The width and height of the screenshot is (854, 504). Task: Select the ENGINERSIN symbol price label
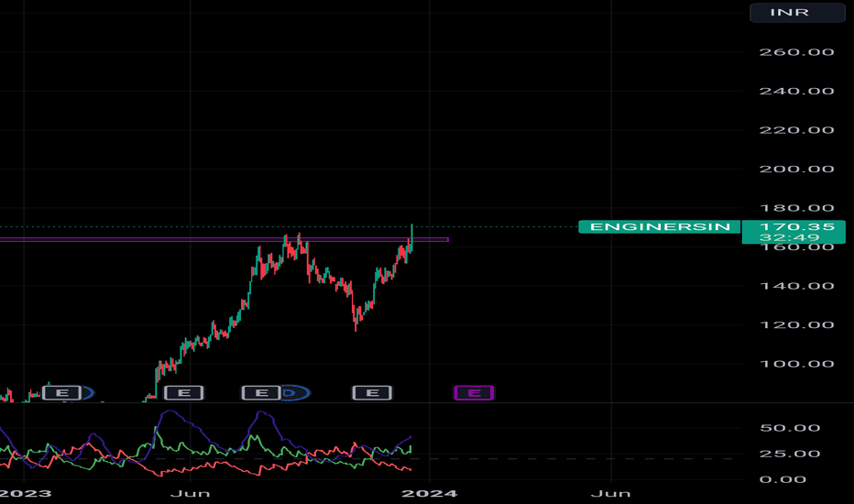(x=660, y=226)
